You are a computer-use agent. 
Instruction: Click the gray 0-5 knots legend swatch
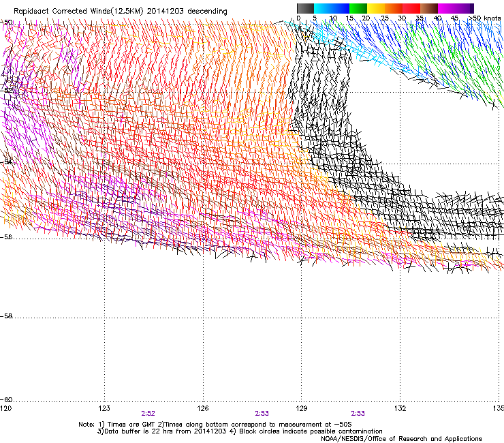coord(305,8)
